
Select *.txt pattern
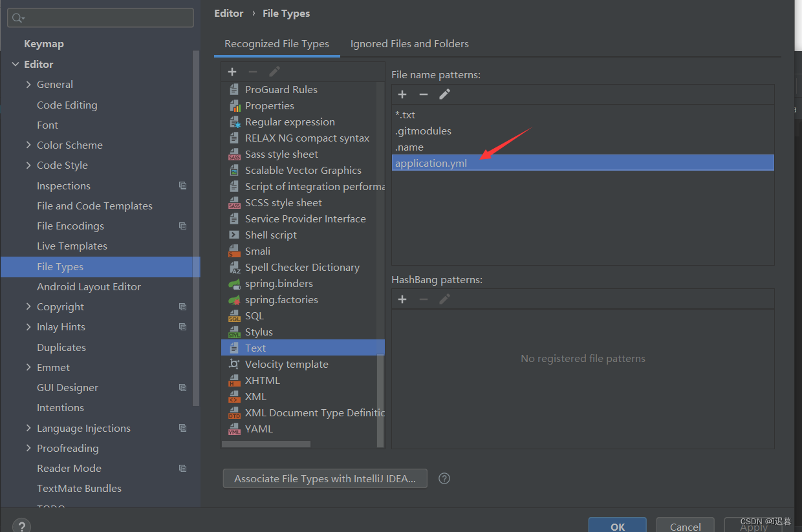pyautogui.click(x=583, y=114)
